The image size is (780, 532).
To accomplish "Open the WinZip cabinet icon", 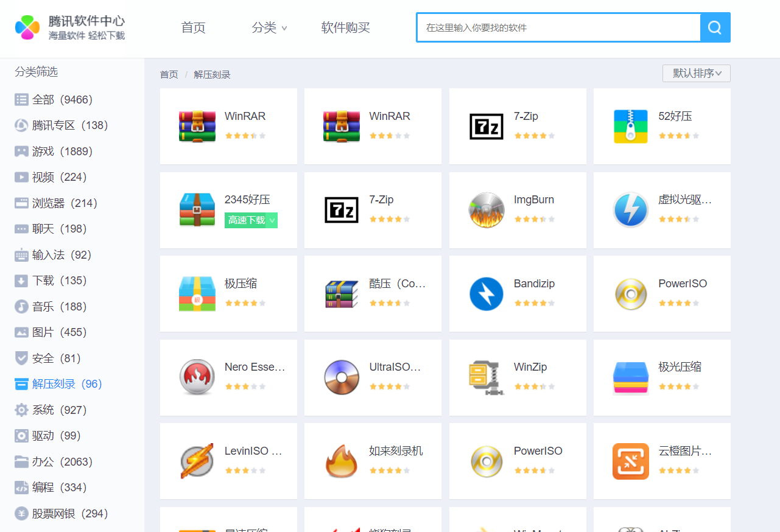I will 487,377.
